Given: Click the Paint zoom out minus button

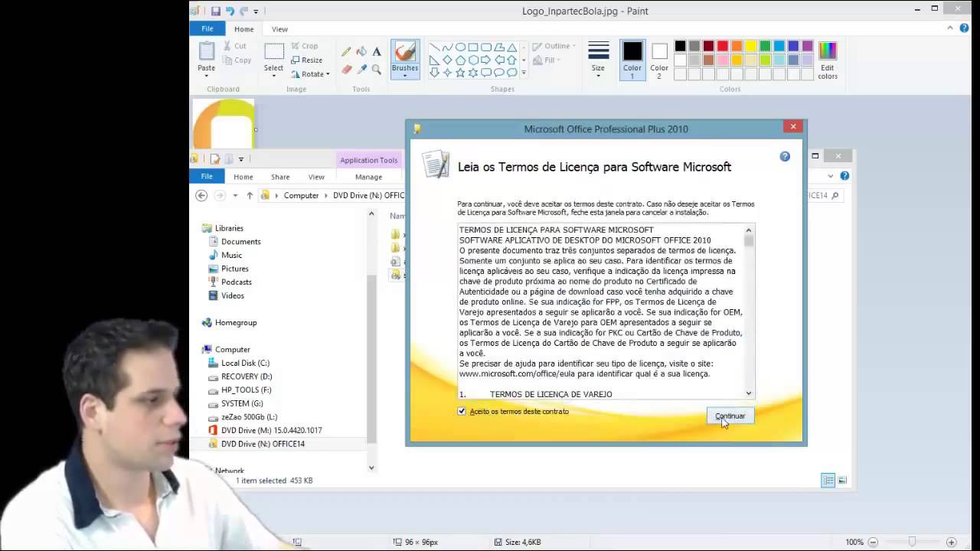Looking at the screenshot, I should [x=873, y=542].
